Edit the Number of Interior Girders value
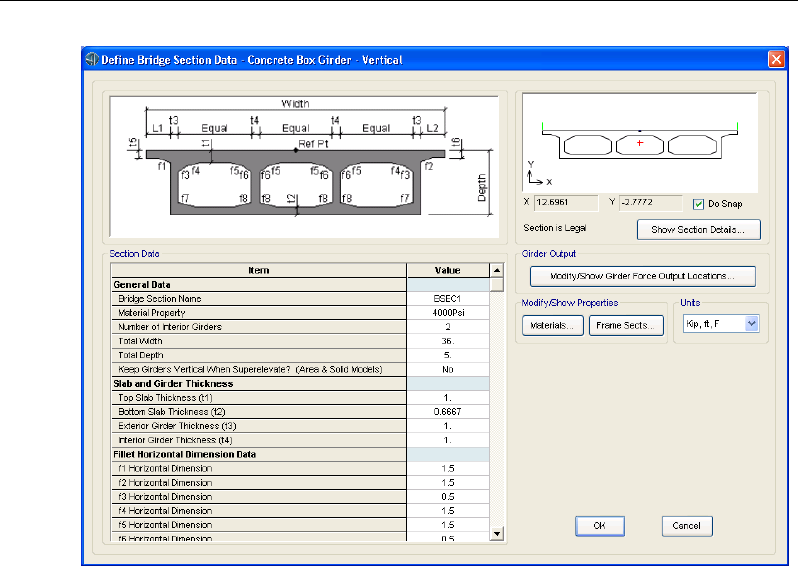 tap(447, 327)
